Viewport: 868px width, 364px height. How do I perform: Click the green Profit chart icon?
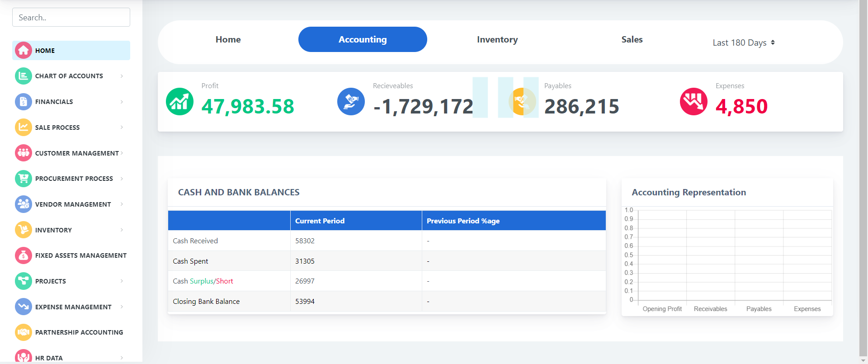tap(179, 102)
